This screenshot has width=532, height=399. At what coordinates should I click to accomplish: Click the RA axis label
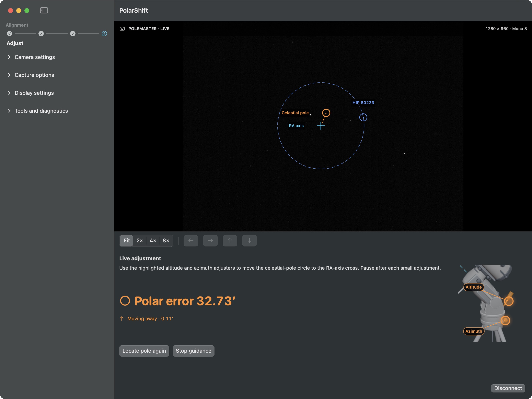(x=296, y=126)
